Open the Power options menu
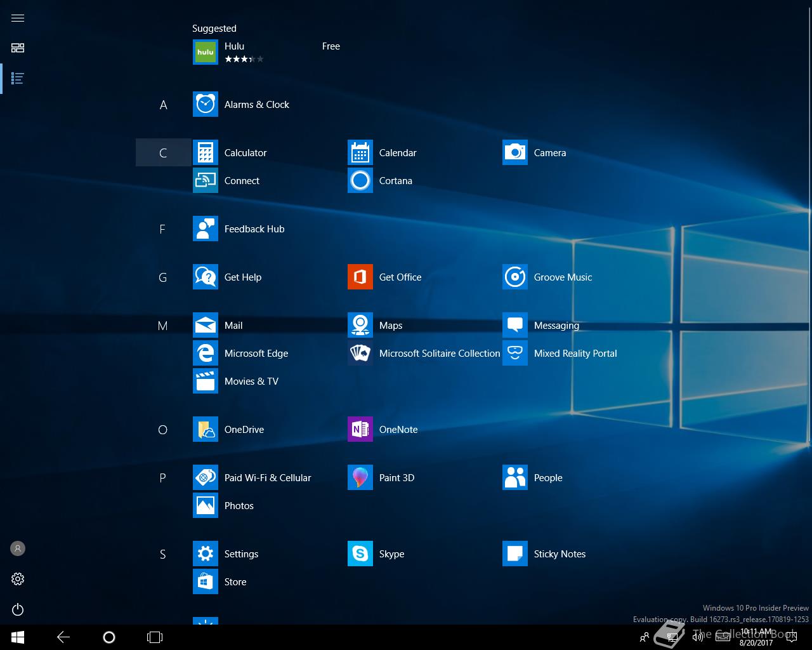This screenshot has height=650, width=812. pyautogui.click(x=18, y=609)
